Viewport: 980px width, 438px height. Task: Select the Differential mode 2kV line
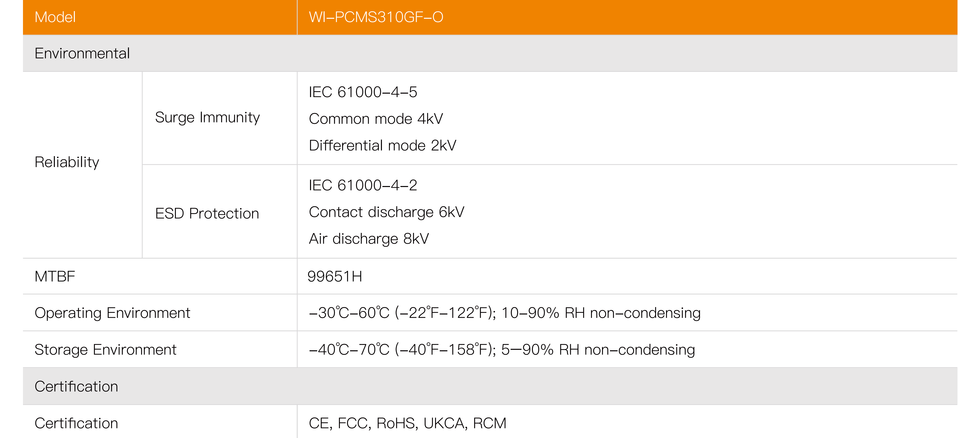382,145
